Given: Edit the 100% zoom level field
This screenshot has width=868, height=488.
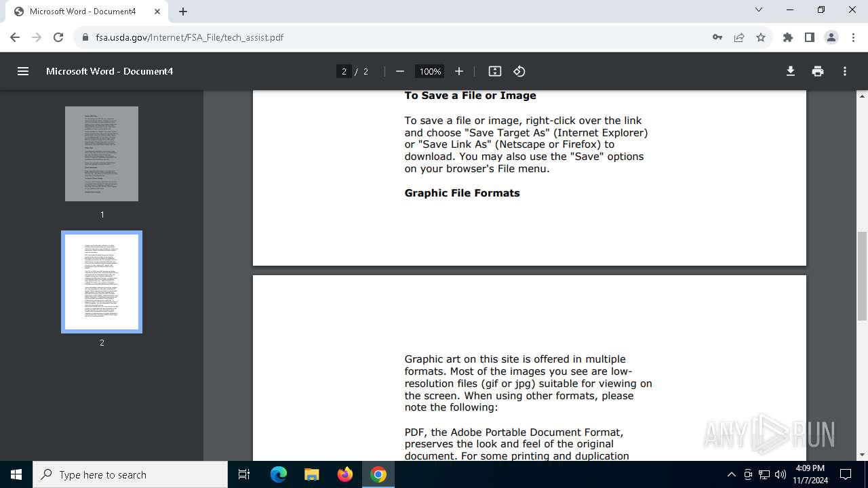Looking at the screenshot, I should coord(430,71).
